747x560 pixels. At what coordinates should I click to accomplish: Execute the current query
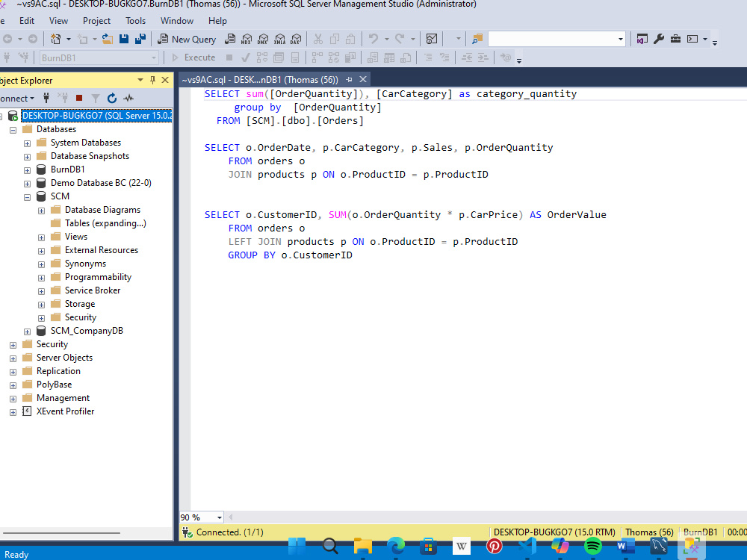tap(194, 57)
